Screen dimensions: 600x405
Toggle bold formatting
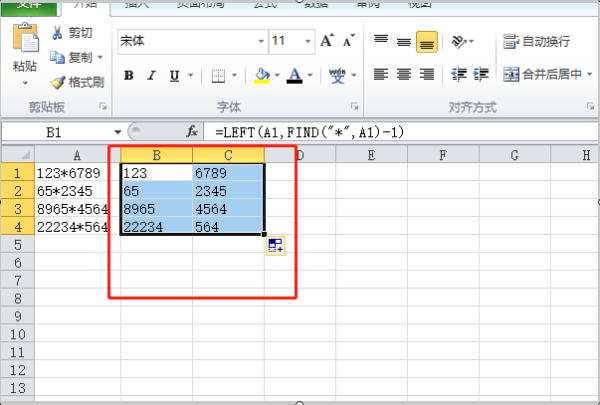click(128, 75)
